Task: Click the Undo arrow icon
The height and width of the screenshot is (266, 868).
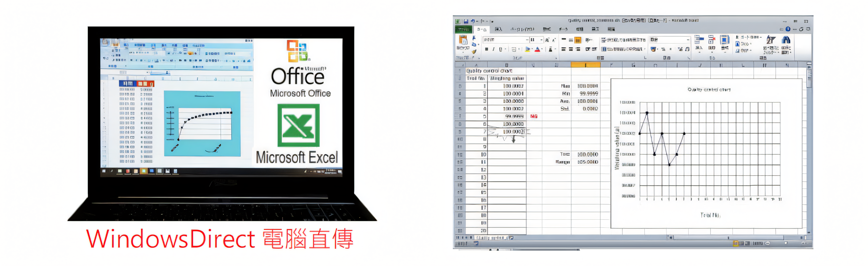Action: [472, 21]
